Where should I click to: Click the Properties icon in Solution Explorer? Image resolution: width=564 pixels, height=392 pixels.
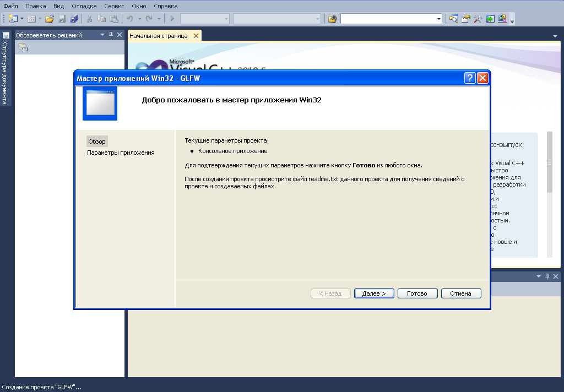click(x=23, y=47)
